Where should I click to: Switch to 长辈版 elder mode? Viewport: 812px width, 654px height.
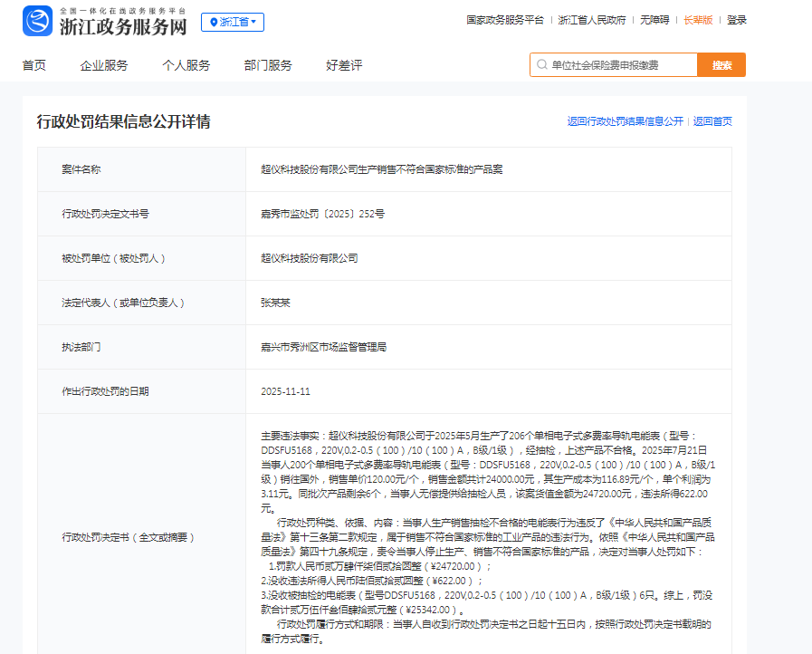coord(698,20)
